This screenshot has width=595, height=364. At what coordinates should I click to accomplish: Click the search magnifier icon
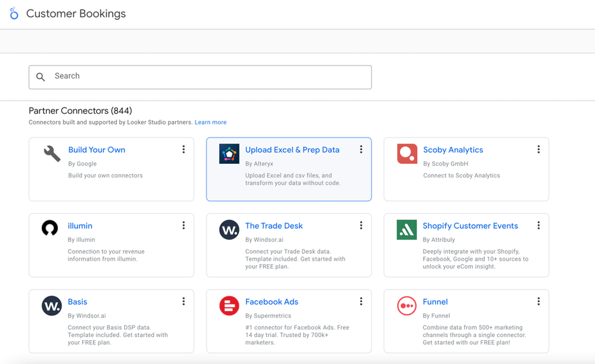coord(41,77)
